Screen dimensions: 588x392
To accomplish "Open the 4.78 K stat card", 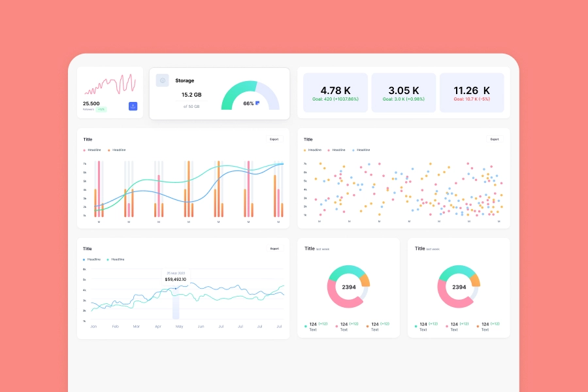I will coord(335,93).
